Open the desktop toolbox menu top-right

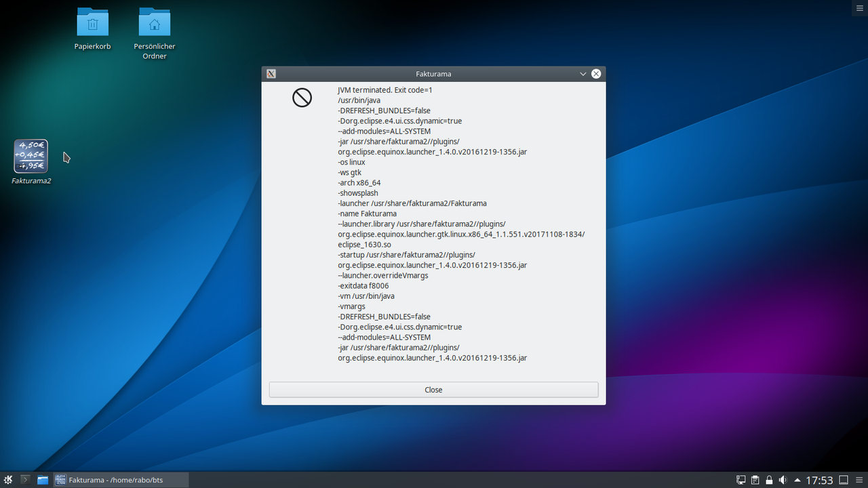860,7
